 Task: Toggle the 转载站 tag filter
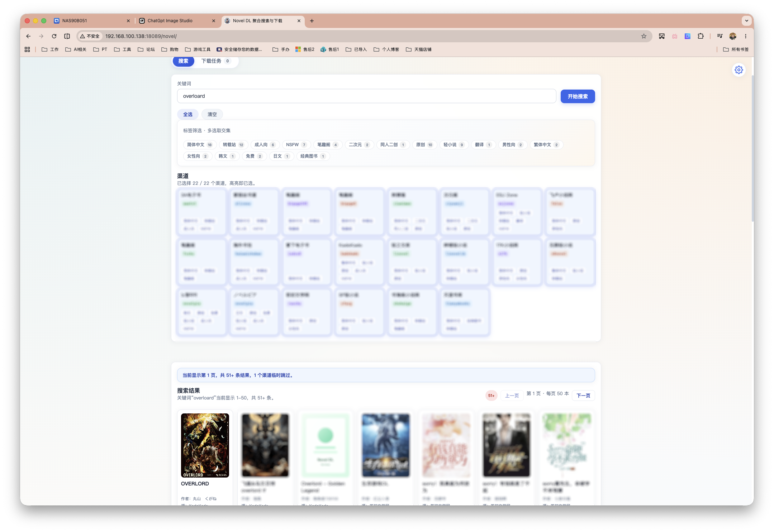click(233, 145)
